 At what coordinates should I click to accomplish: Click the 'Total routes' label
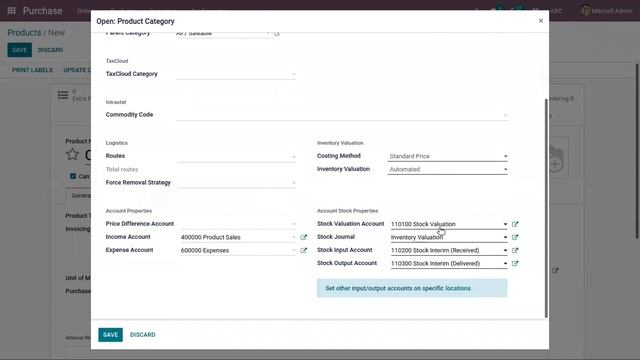pos(122,169)
